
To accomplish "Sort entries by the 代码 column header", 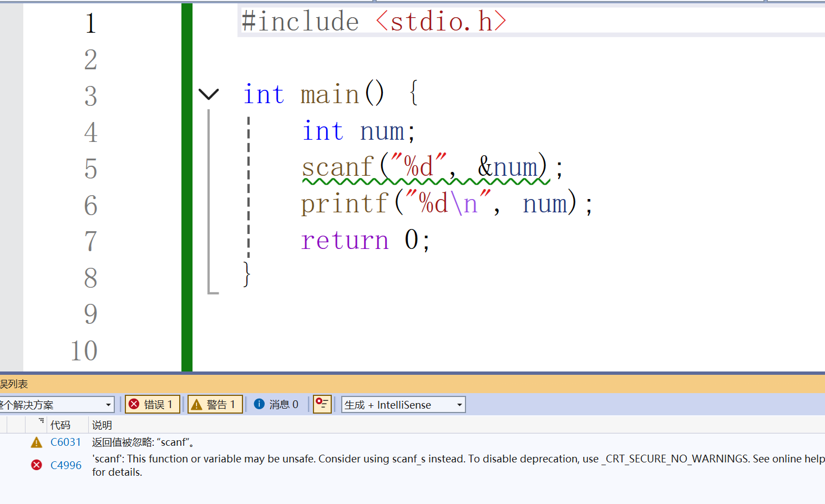I will click(x=60, y=425).
